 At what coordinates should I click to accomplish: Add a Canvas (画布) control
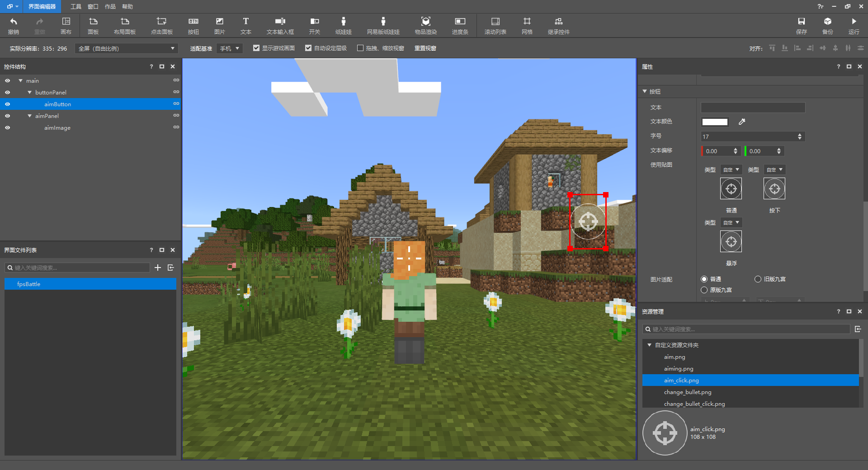point(66,26)
